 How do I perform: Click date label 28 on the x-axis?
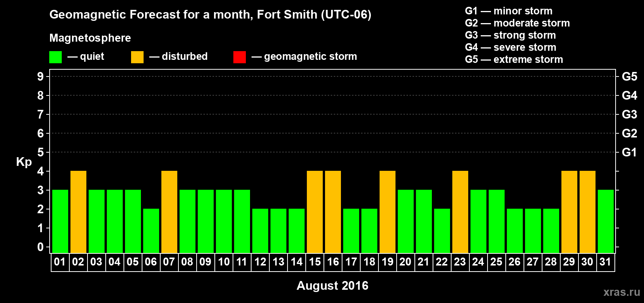[551, 262]
